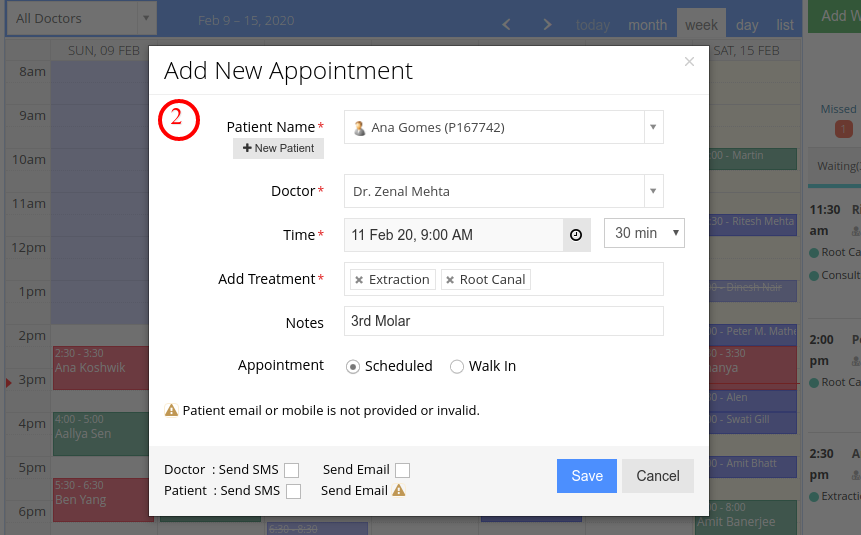Switch calendar to list view

pyautogui.click(x=785, y=25)
